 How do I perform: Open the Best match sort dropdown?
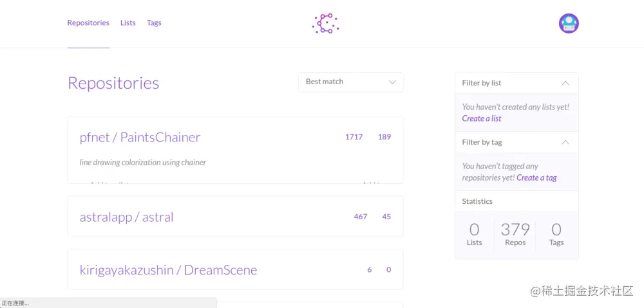[351, 82]
